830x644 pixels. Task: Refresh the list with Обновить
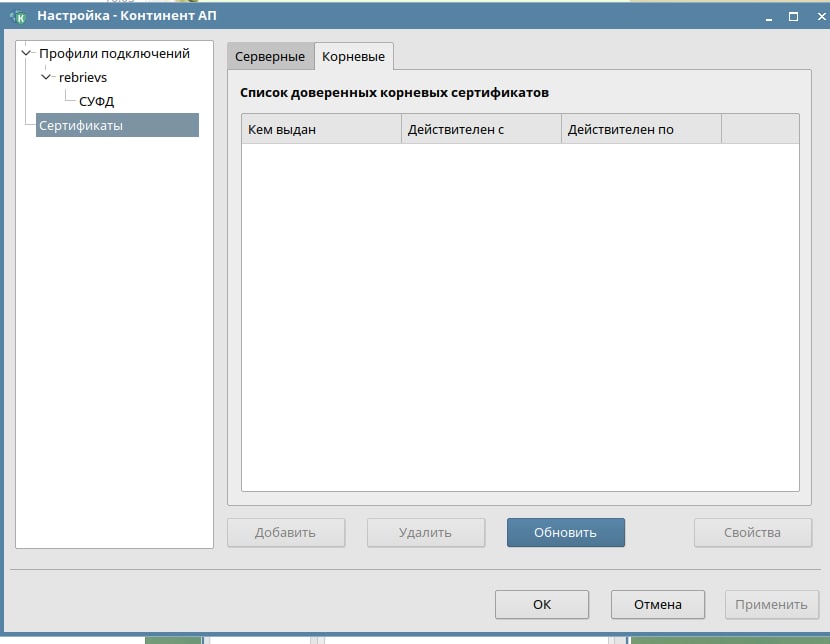565,532
